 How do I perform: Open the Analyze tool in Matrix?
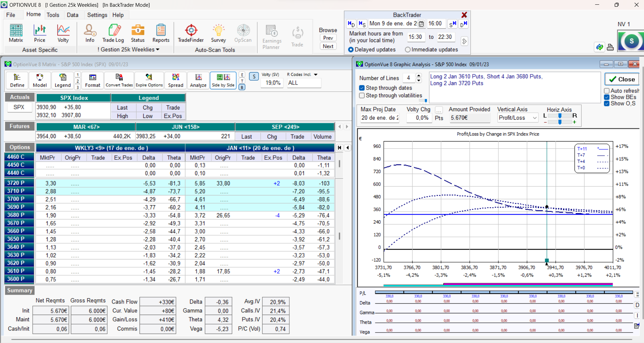[198, 80]
